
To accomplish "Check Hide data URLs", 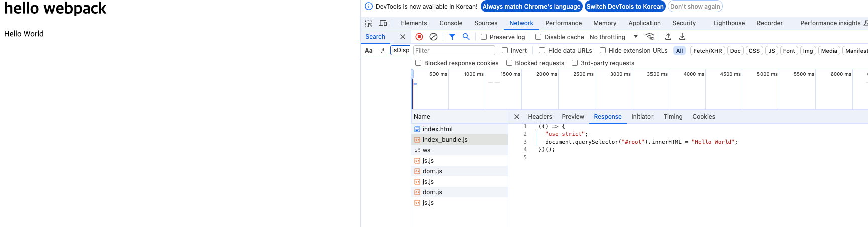I will point(542,50).
